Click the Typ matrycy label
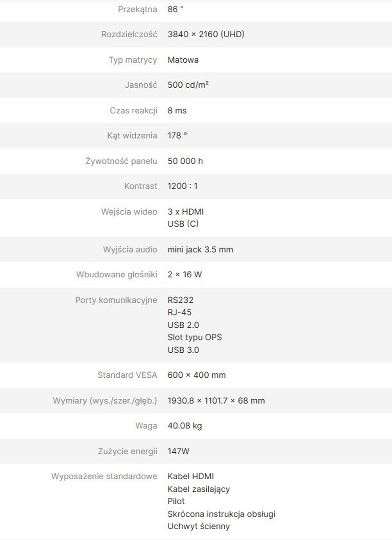Image resolution: width=392 pixels, height=540 pixels. (x=133, y=60)
